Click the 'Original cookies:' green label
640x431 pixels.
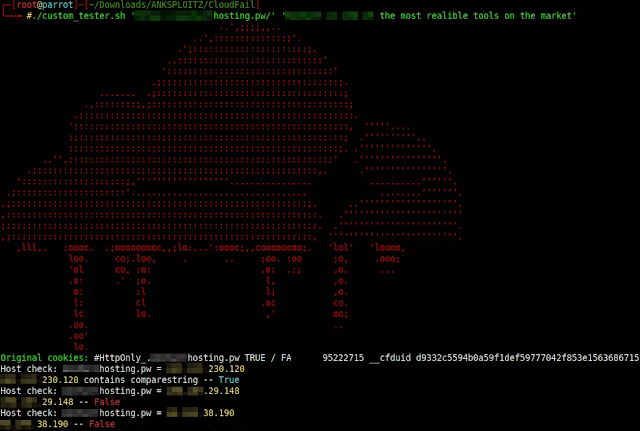point(44,358)
